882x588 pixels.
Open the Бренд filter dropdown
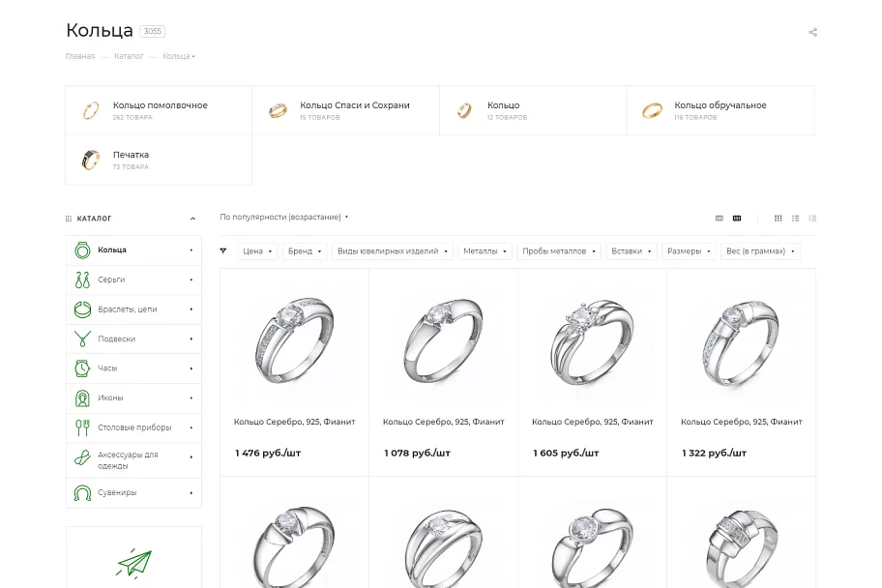(x=305, y=250)
